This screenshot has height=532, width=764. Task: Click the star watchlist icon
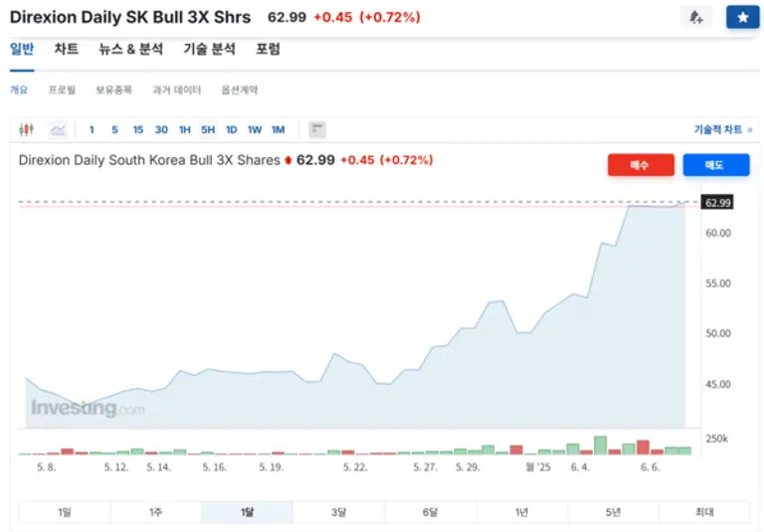(742, 18)
